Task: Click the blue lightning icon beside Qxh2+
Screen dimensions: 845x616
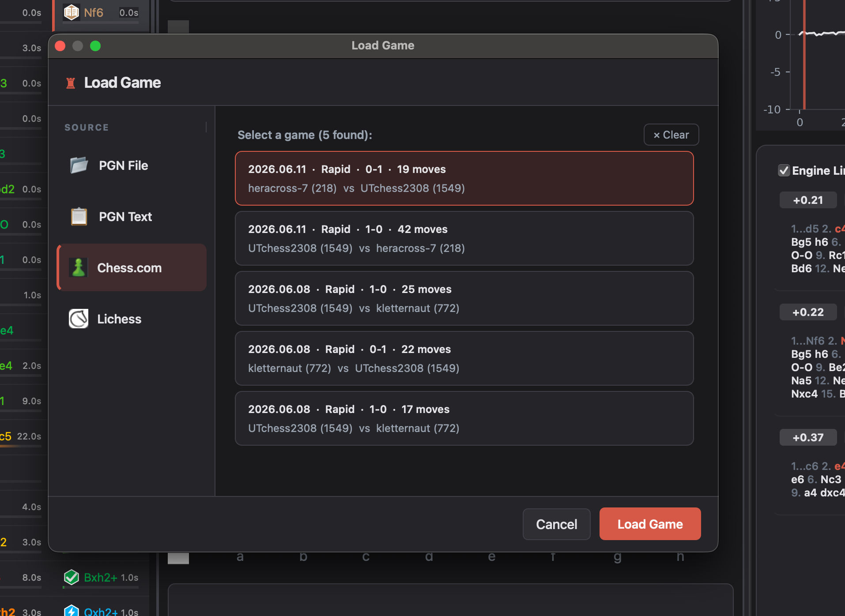Action: 72,611
